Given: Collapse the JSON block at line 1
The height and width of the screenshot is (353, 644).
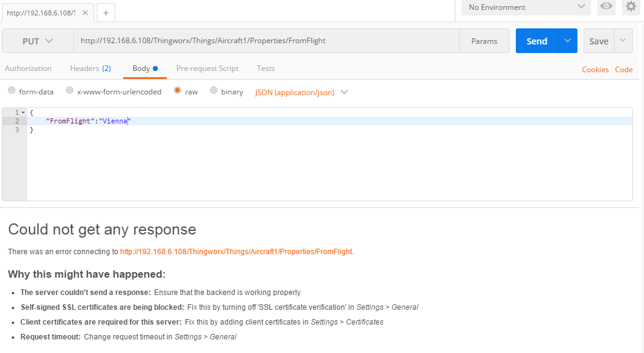Looking at the screenshot, I should tap(23, 112).
